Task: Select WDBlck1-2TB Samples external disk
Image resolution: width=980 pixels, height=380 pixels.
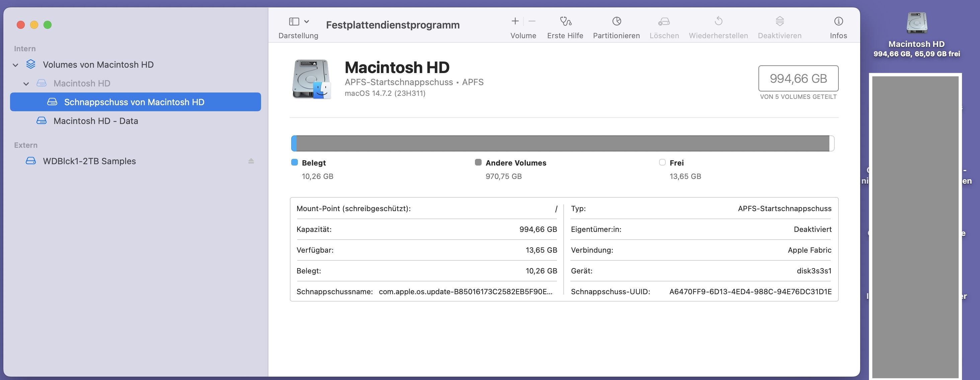Action: (x=89, y=161)
